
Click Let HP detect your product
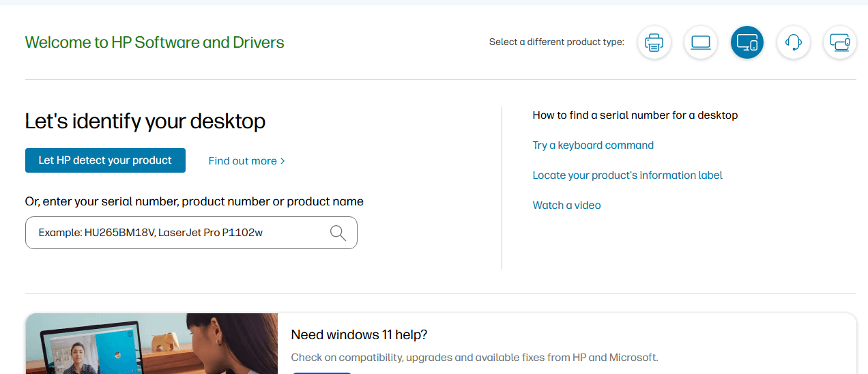pos(105,160)
